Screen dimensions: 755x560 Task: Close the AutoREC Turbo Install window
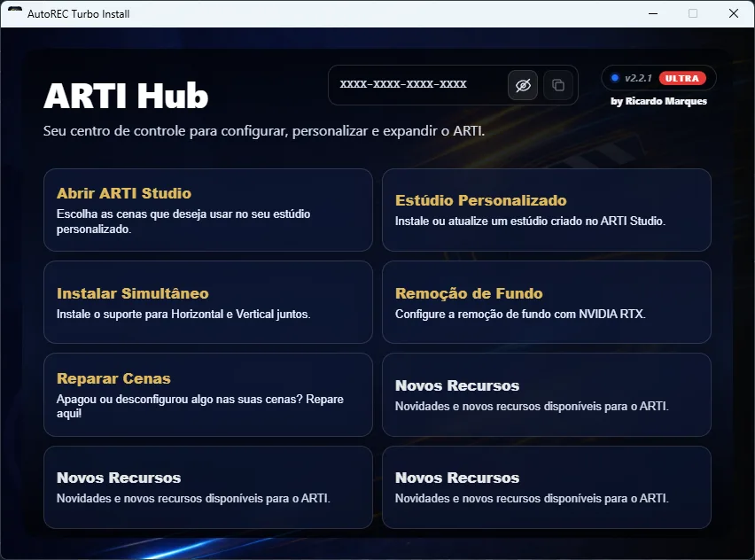click(x=734, y=13)
